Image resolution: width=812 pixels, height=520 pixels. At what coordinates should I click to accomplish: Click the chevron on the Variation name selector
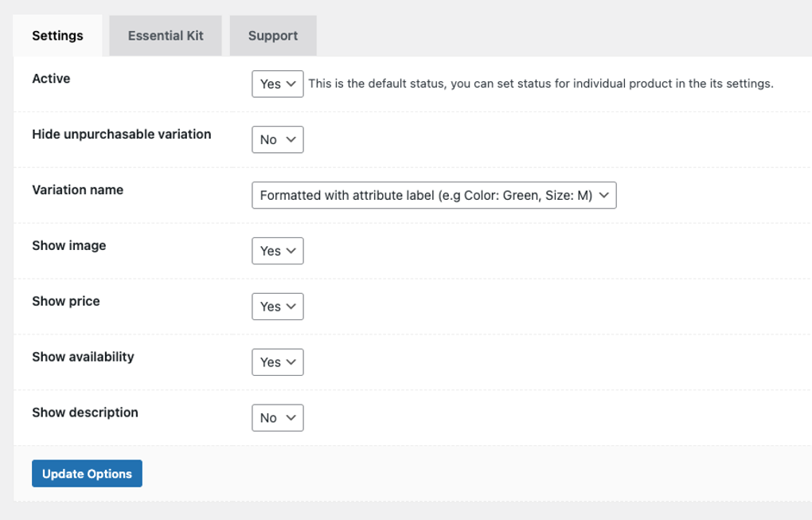click(x=605, y=195)
